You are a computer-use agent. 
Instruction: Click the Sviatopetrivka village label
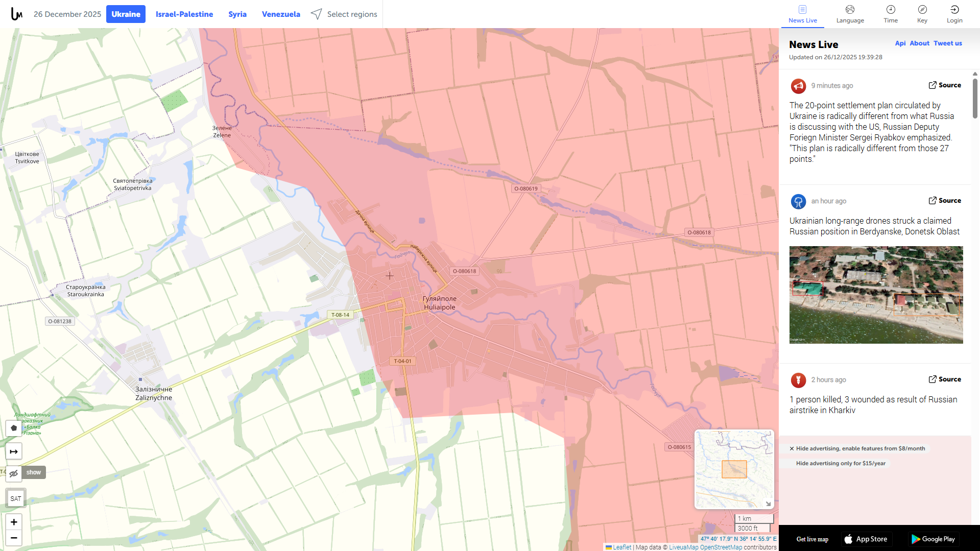133,184
